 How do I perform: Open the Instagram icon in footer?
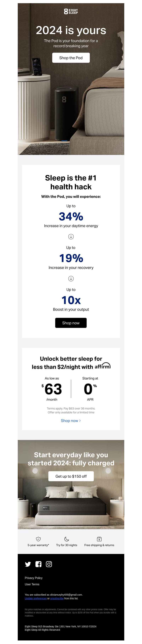pyautogui.click(x=49, y=564)
